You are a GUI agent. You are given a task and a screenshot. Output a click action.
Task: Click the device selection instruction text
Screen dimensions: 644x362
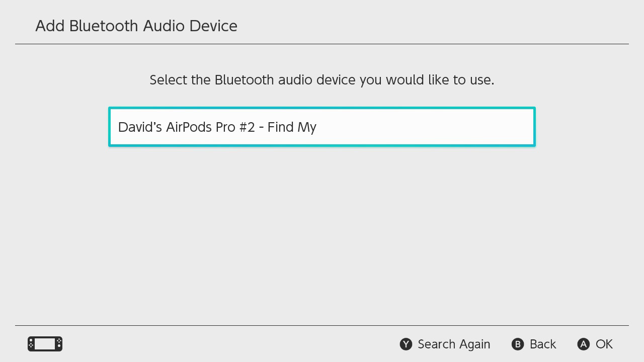322,79
